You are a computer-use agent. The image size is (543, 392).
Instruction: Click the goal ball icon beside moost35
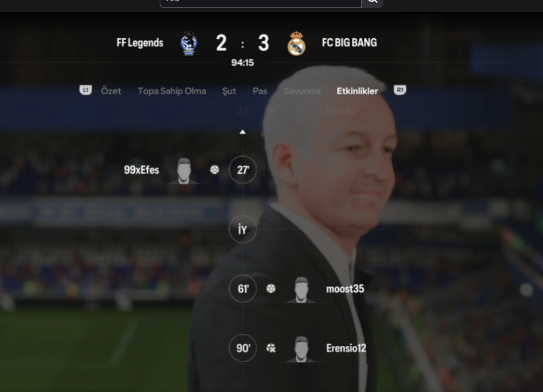271,288
